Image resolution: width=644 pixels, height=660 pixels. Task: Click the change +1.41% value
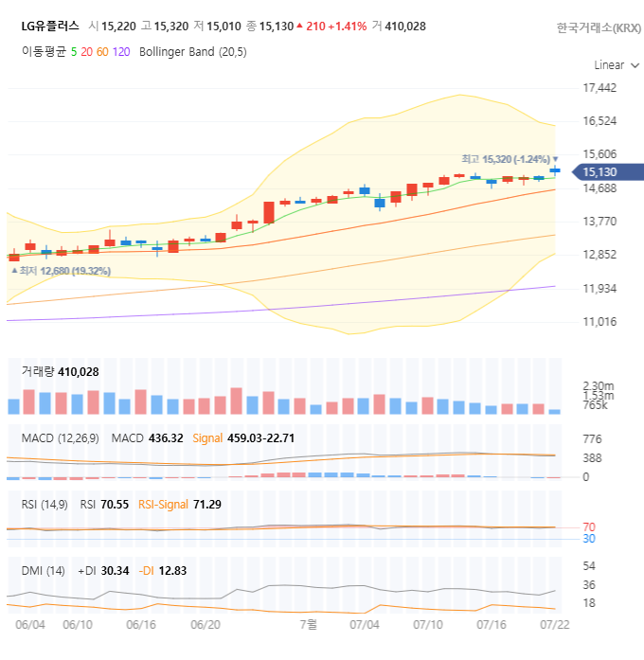click(348, 27)
